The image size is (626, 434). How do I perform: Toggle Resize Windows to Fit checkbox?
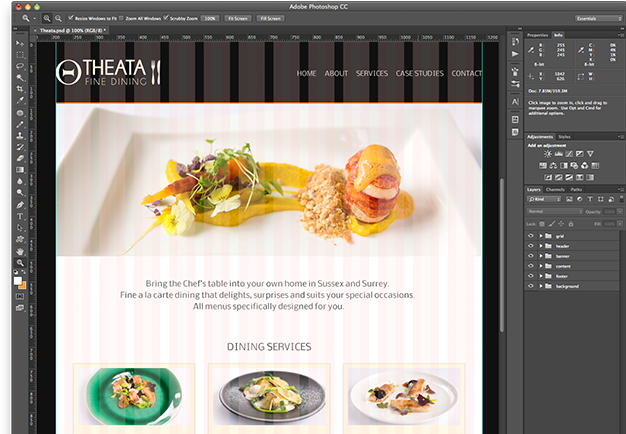[71, 18]
